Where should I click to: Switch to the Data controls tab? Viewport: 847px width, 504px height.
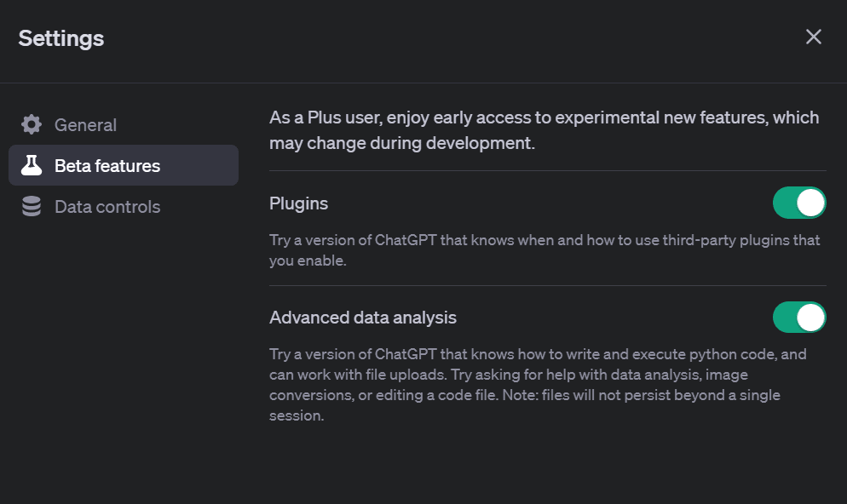tap(107, 207)
